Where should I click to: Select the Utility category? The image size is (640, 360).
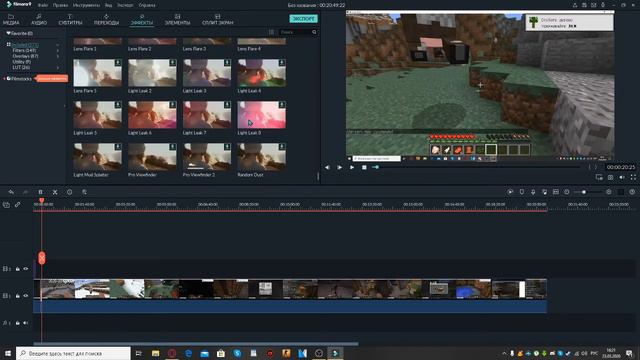(22, 62)
